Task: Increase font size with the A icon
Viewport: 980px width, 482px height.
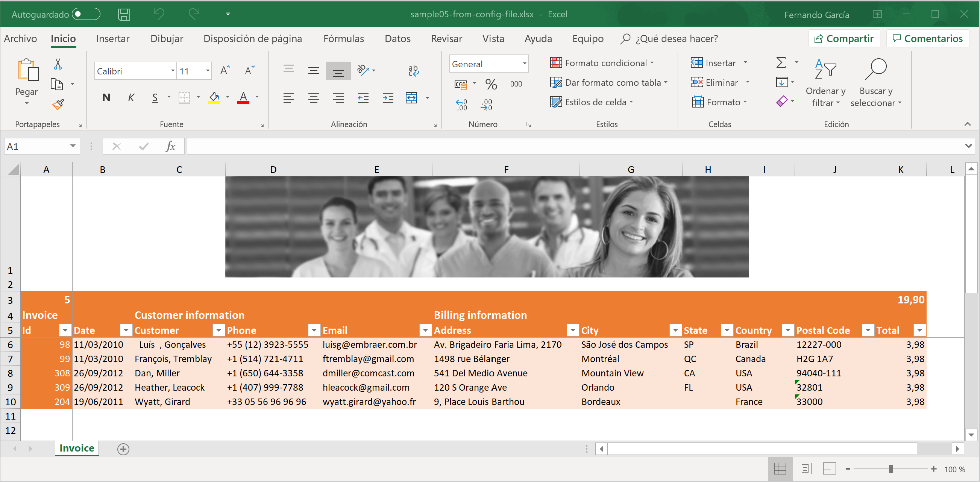Action: point(225,70)
